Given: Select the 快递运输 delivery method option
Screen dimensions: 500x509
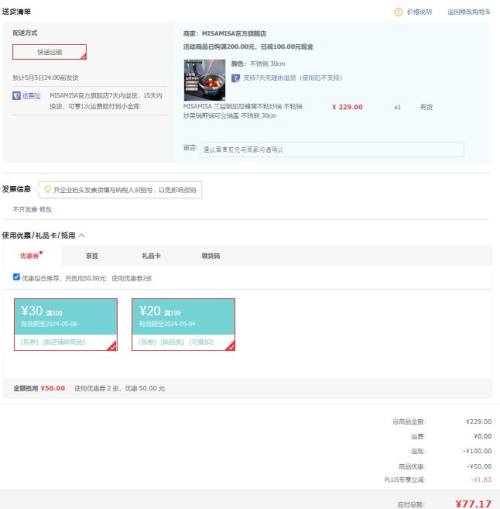Looking at the screenshot, I should (49, 52).
